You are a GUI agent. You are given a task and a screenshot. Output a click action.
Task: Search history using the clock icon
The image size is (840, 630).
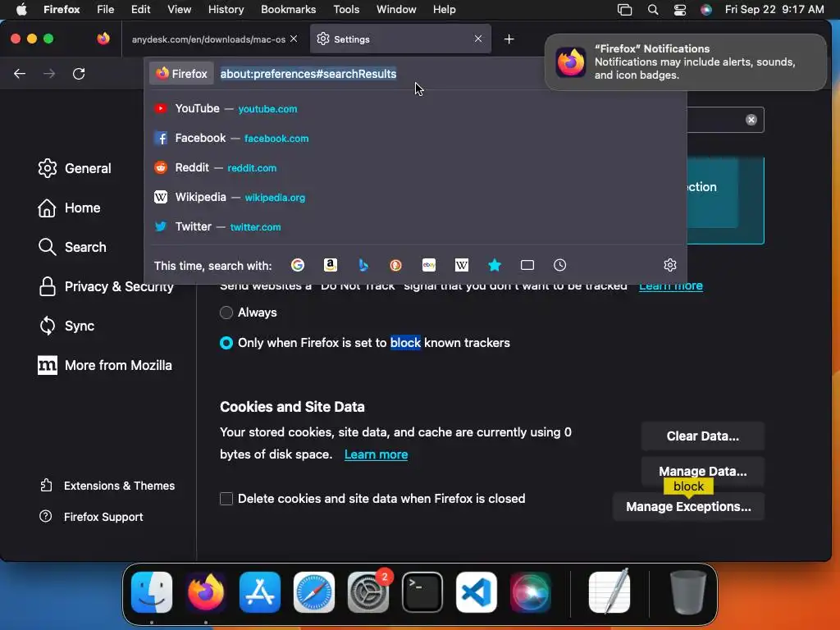pyautogui.click(x=559, y=265)
